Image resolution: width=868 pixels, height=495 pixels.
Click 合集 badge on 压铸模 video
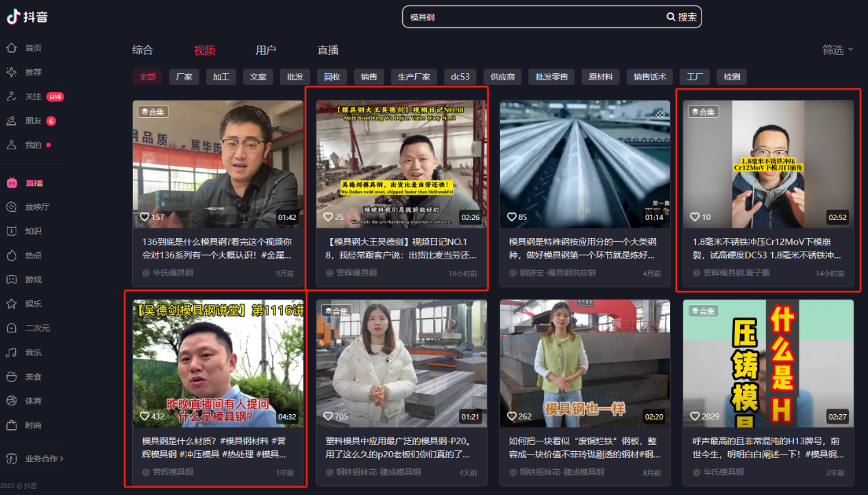704,311
